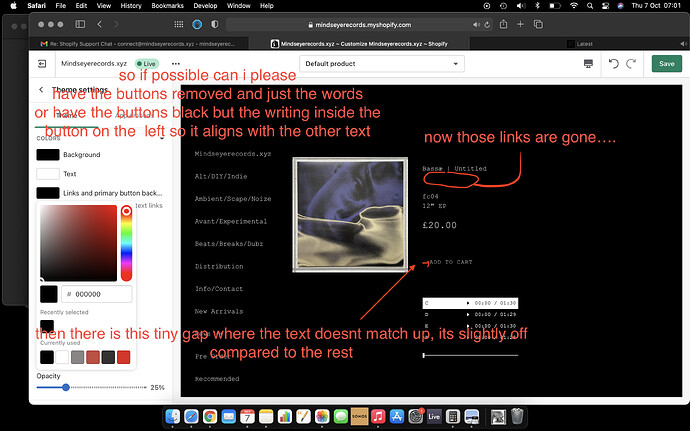Screen dimensions: 690x431
Task: Open a new Safari tab
Action: (520, 24)
